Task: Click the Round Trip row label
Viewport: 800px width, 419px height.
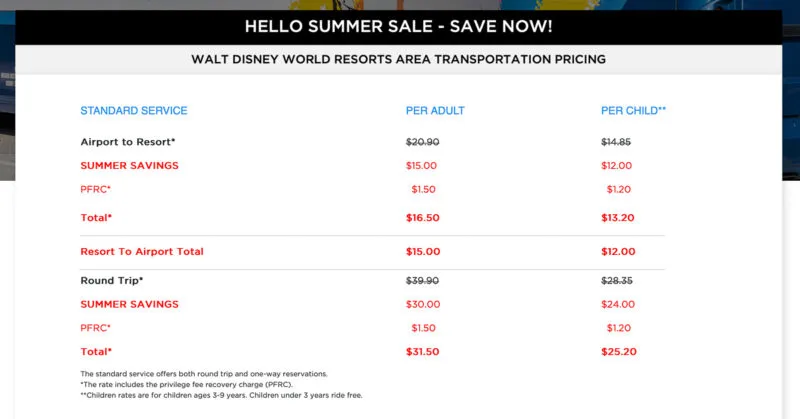Action: [112, 280]
